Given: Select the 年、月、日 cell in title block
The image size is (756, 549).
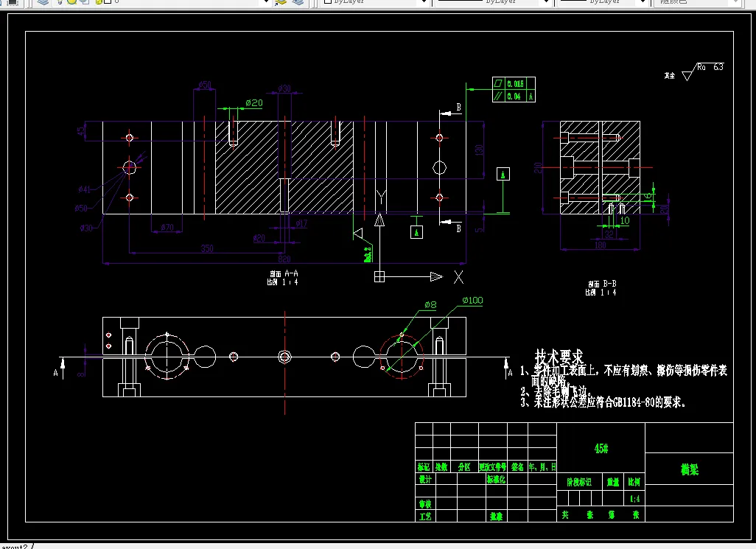Looking at the screenshot, I should click(542, 466).
